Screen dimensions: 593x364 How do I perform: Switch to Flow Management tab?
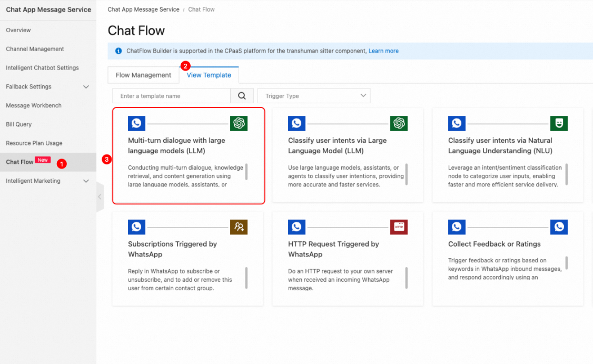click(143, 75)
